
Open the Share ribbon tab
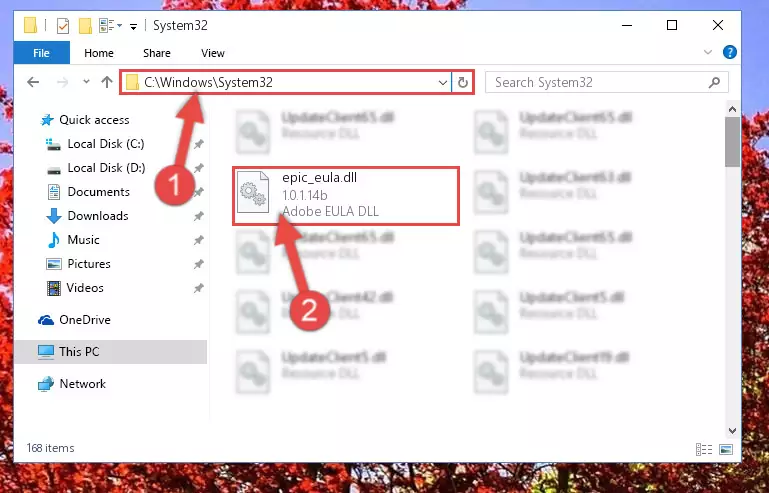pos(157,53)
